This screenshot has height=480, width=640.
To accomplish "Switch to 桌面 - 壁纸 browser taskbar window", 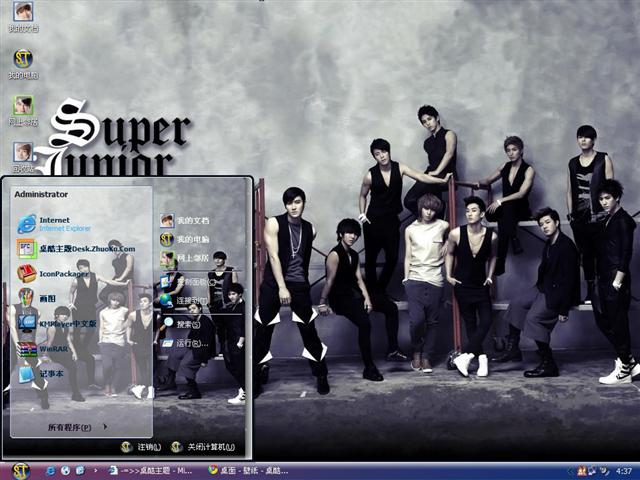I will click(x=249, y=471).
